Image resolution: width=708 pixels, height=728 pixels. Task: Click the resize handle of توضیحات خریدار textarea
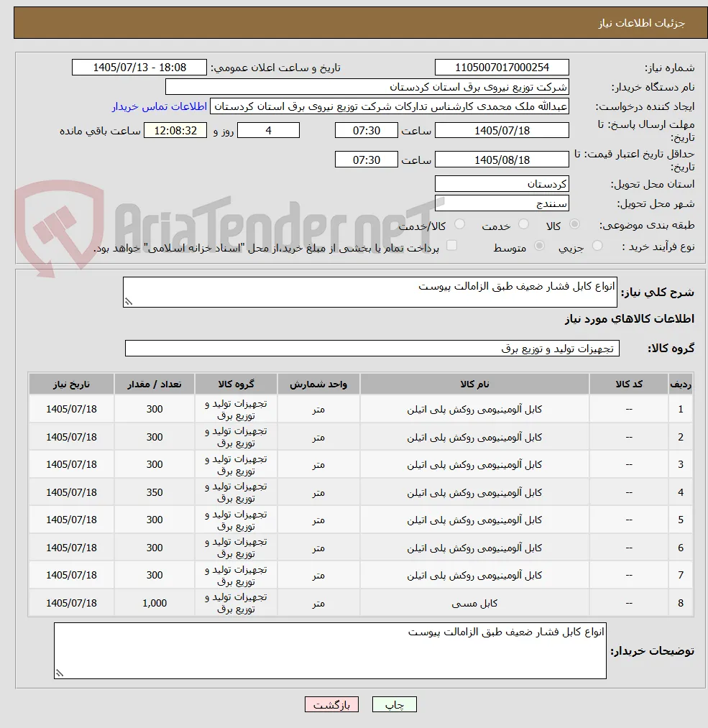tap(60, 673)
